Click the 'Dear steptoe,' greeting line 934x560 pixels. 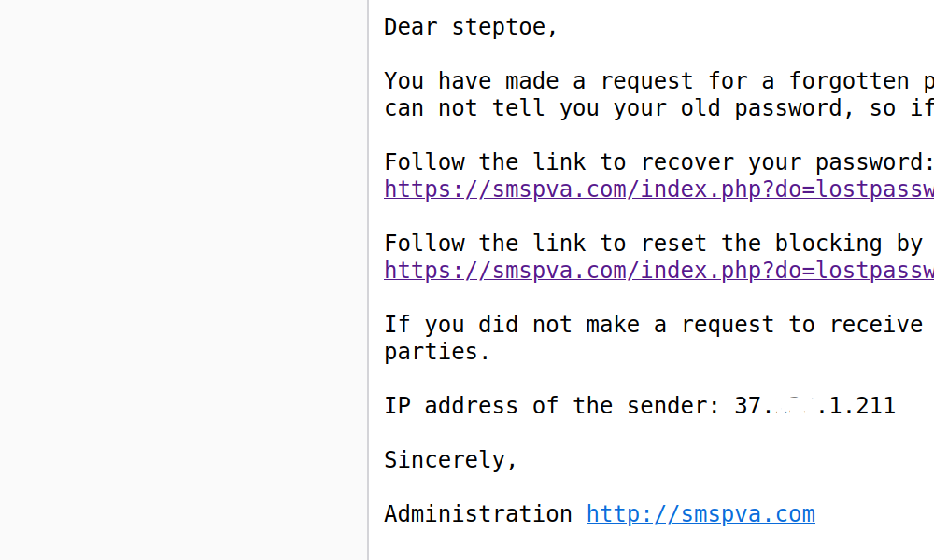471,27
